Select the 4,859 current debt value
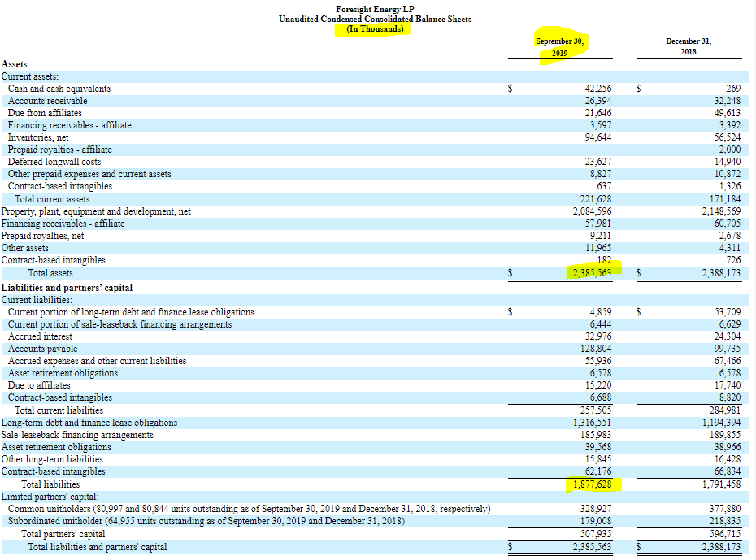 pos(600,312)
